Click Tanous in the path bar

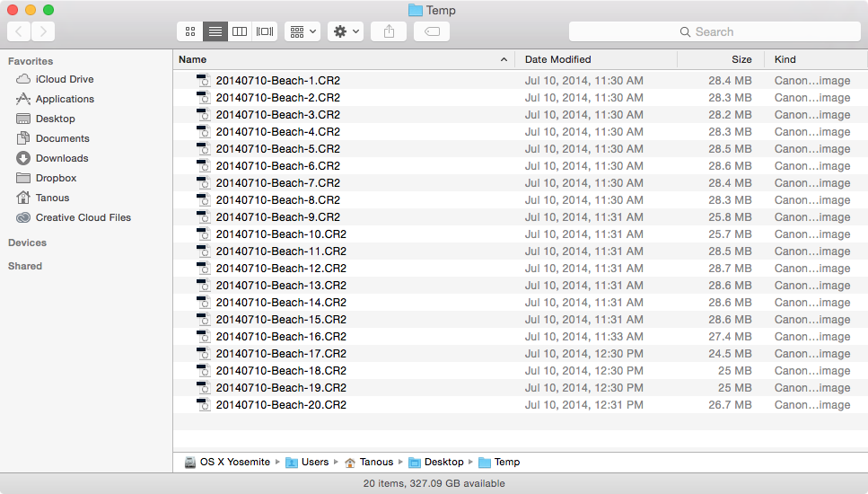pos(376,462)
